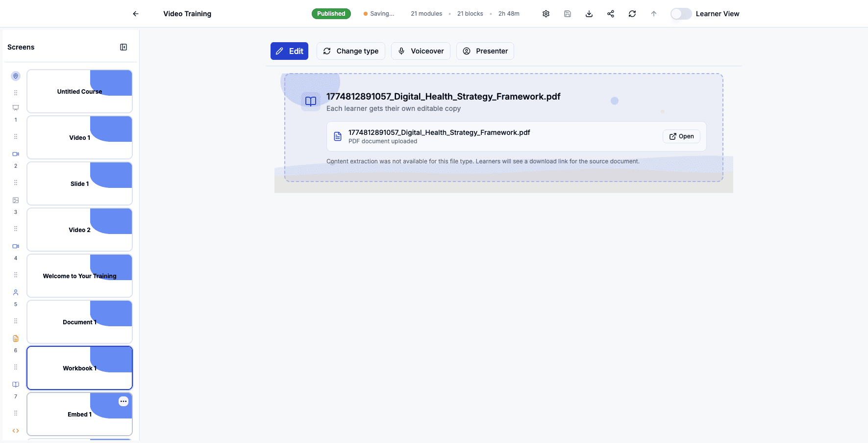Screen dimensions: 868x443
Task: Click the Presenter toolbar button
Action: (x=485, y=51)
